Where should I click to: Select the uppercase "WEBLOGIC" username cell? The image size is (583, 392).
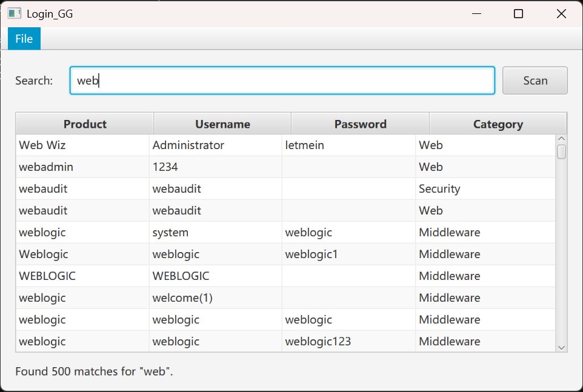click(x=216, y=276)
